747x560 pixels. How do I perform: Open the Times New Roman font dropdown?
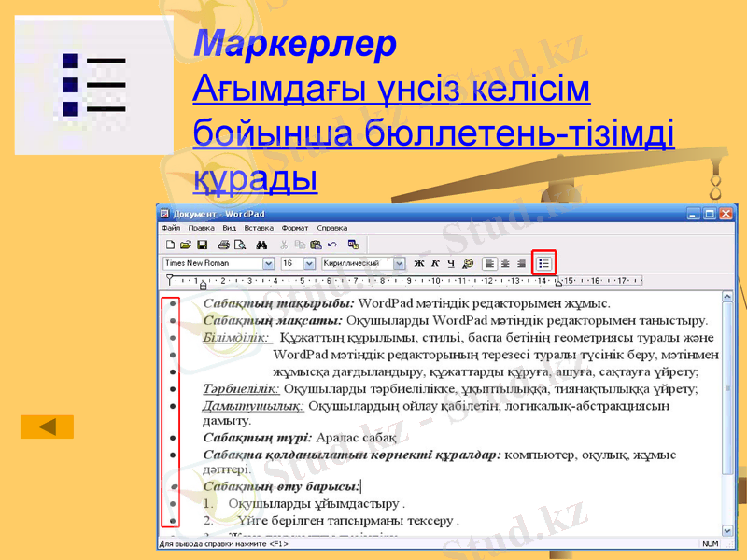(x=270, y=263)
